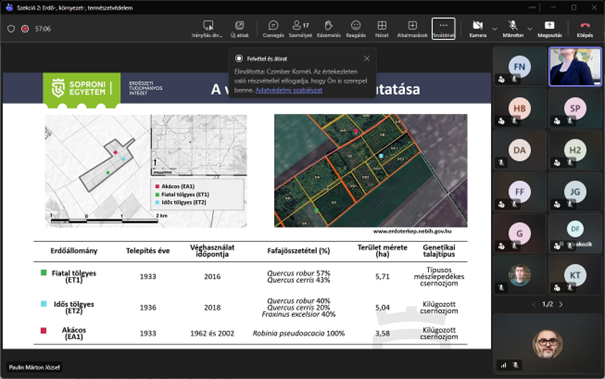Open the Új ablak pop-out button
Image resolution: width=605 pixels, height=379 pixels.
239,29
